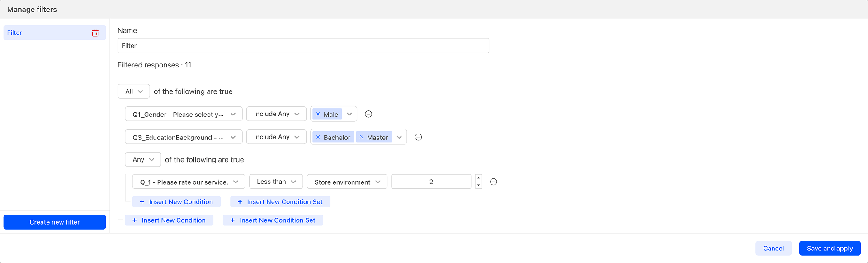This screenshot has height=263, width=868.
Task: Increase the rating value with up stepper
Action: [x=479, y=178]
